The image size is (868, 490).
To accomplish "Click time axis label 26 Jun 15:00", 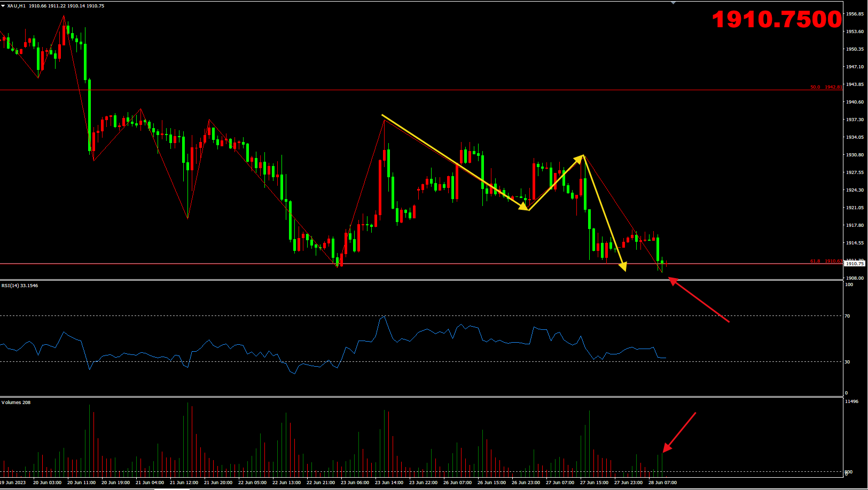I will point(491,483).
